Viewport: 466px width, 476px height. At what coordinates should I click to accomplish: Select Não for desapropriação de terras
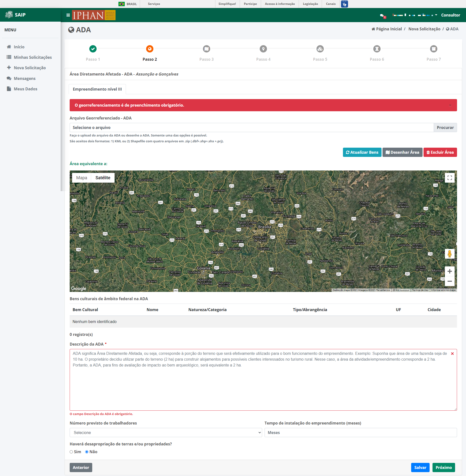(x=87, y=452)
